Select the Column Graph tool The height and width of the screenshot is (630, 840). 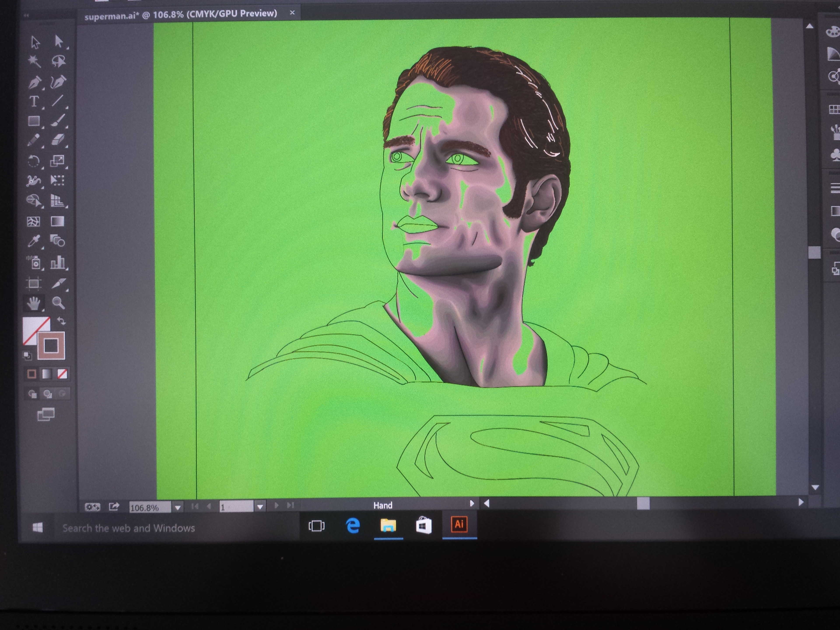pos(58,262)
